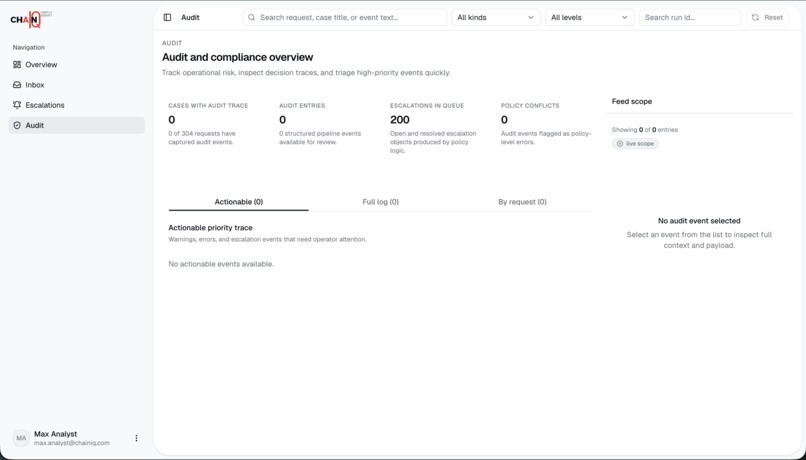806x460 pixels.
Task: Click the Navigation section label
Action: (29, 47)
